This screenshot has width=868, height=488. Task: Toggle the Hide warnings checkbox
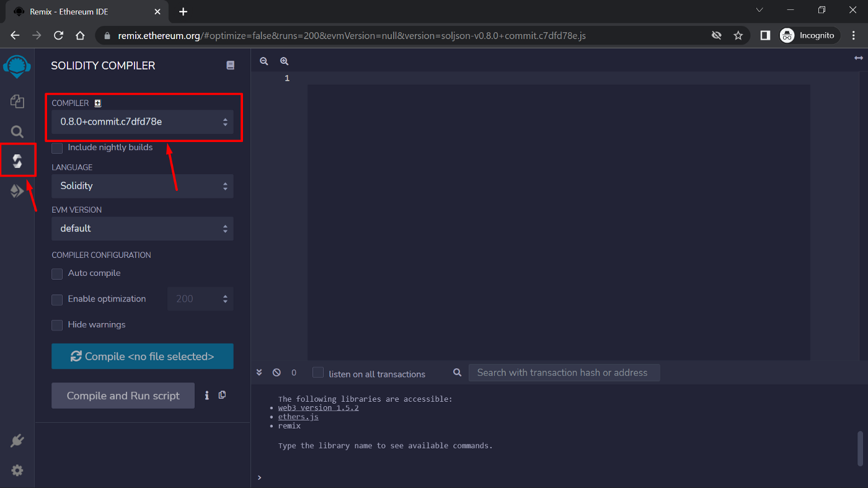(x=56, y=325)
